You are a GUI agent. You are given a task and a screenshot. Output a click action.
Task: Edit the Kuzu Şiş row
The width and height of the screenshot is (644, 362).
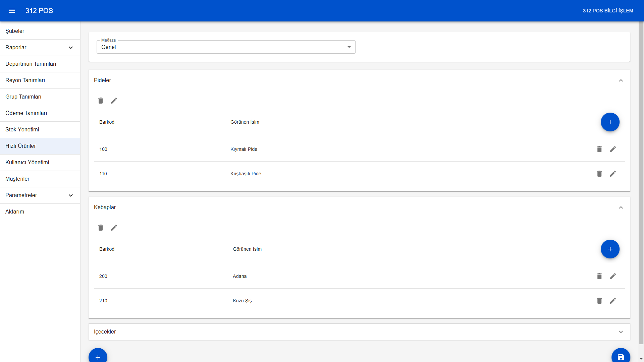pos(613,301)
